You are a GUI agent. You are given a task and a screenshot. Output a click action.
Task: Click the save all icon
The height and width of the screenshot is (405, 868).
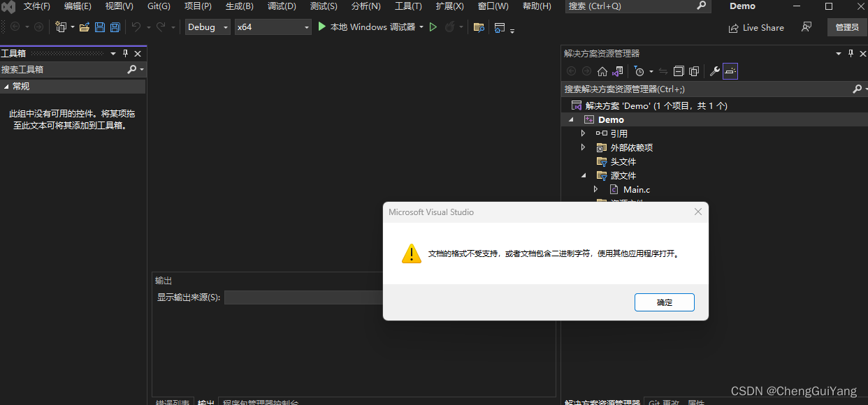coord(115,27)
